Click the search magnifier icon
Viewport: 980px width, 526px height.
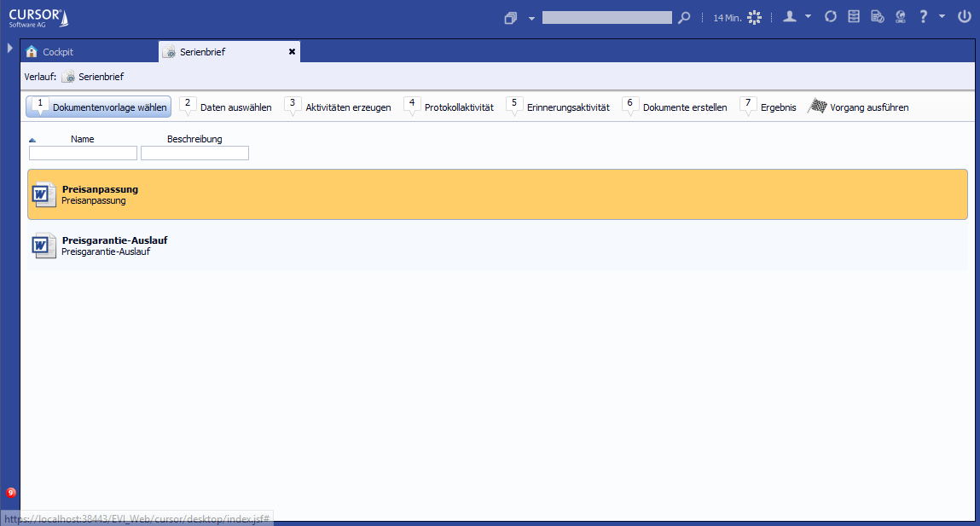point(683,17)
